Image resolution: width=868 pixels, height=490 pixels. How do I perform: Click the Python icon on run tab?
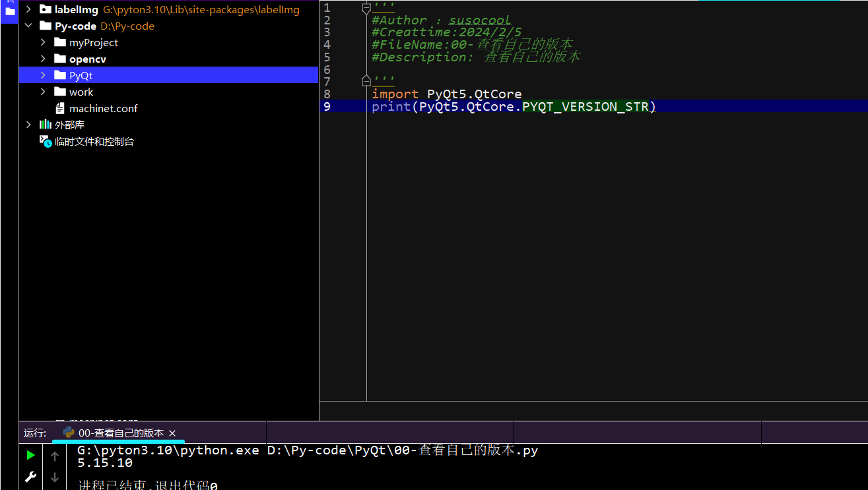click(x=69, y=433)
